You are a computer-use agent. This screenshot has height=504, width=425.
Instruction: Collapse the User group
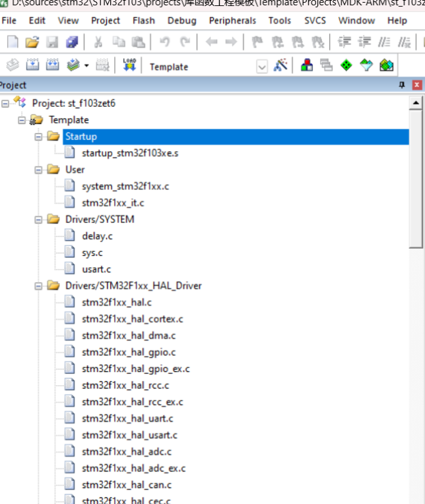38,170
